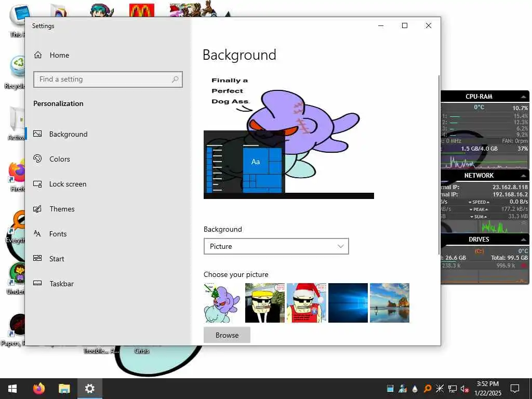Viewport: 532px width, 399px height.
Task: Go to Fonts settings page
Action: pyautogui.click(x=58, y=234)
